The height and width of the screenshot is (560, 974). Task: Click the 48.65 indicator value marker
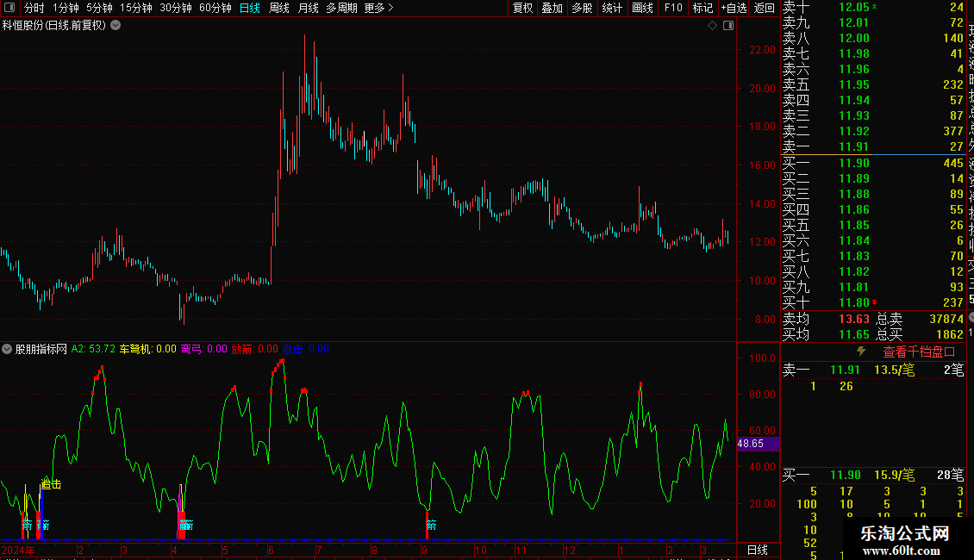pyautogui.click(x=758, y=444)
